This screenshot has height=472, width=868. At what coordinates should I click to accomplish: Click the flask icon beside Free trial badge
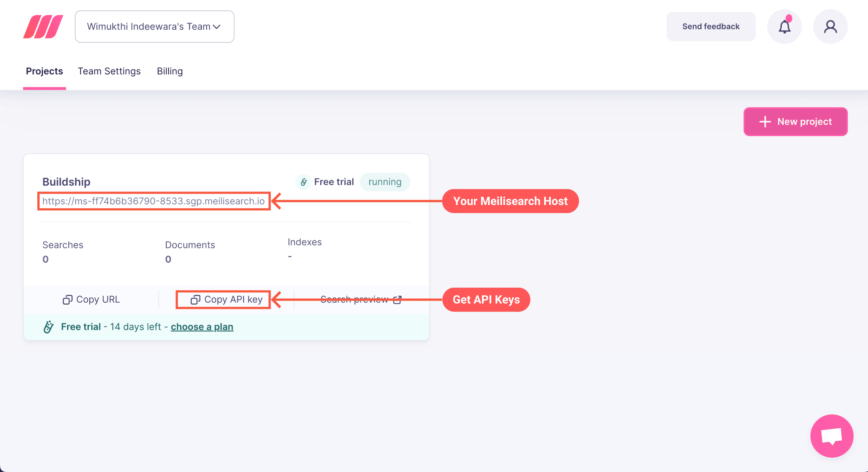click(x=303, y=182)
